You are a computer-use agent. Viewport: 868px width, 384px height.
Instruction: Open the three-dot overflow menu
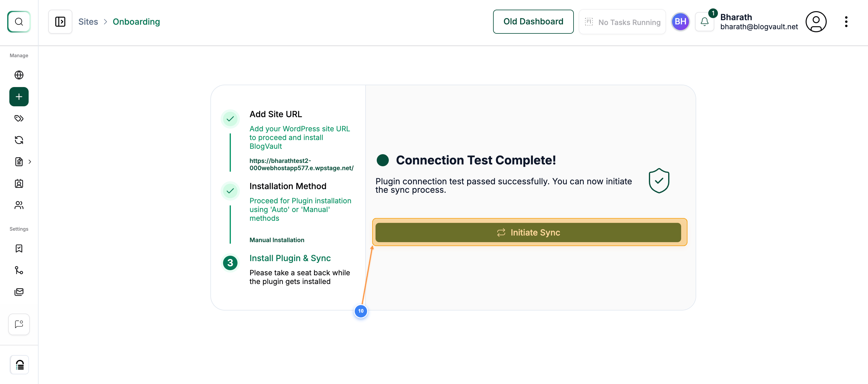(846, 22)
